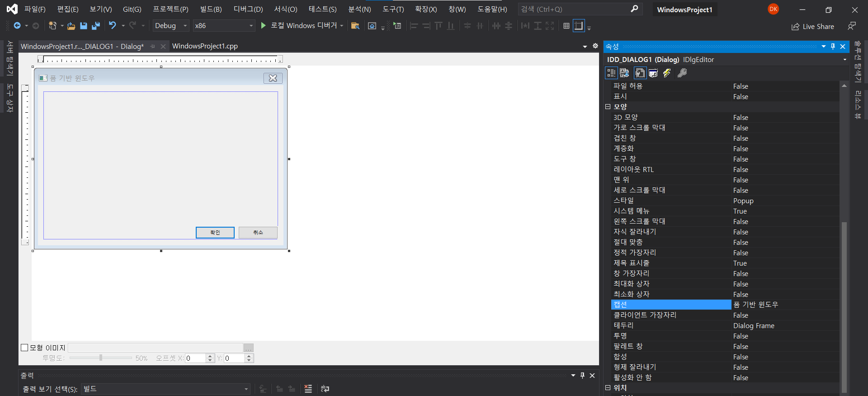Click the 오프셋 X input field
This screenshot has width=868, height=396.
[196, 358]
